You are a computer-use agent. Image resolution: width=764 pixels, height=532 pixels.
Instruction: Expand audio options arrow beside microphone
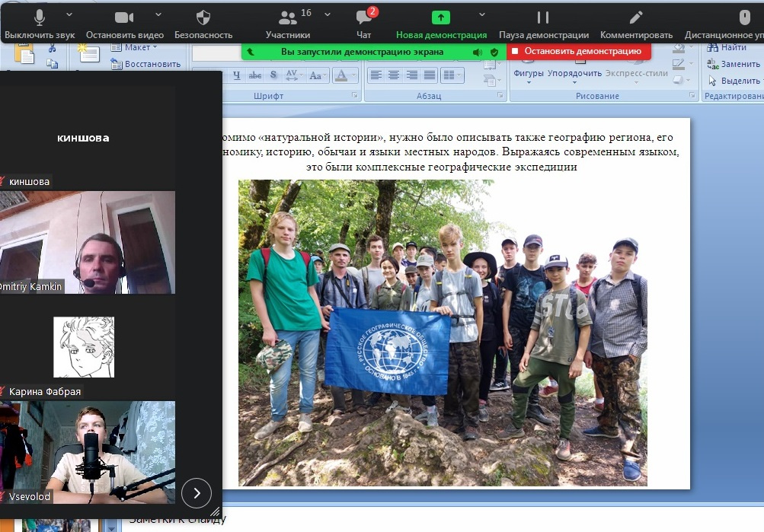70,14
